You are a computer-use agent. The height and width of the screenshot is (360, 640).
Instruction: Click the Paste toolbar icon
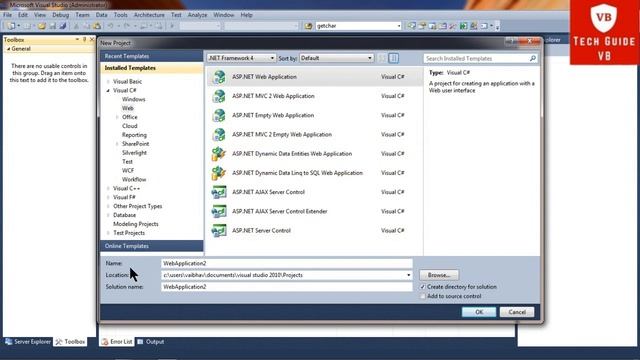coord(97,26)
